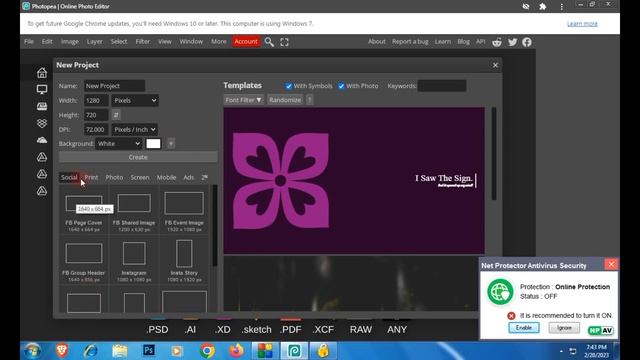
Task: Open Chrome three-dot menu
Action: pyautogui.click(x=562, y=7)
